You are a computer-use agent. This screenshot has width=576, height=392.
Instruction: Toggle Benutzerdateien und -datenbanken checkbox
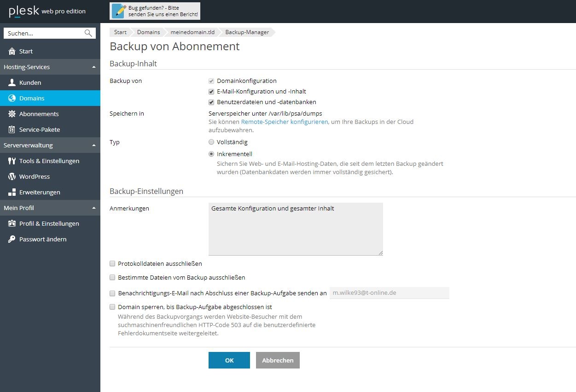tap(211, 102)
